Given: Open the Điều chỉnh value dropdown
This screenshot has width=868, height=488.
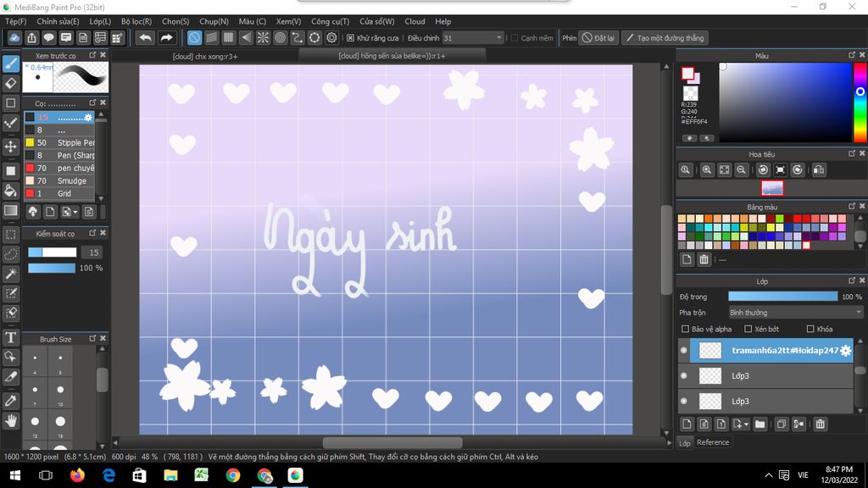Looking at the screenshot, I should (498, 37).
